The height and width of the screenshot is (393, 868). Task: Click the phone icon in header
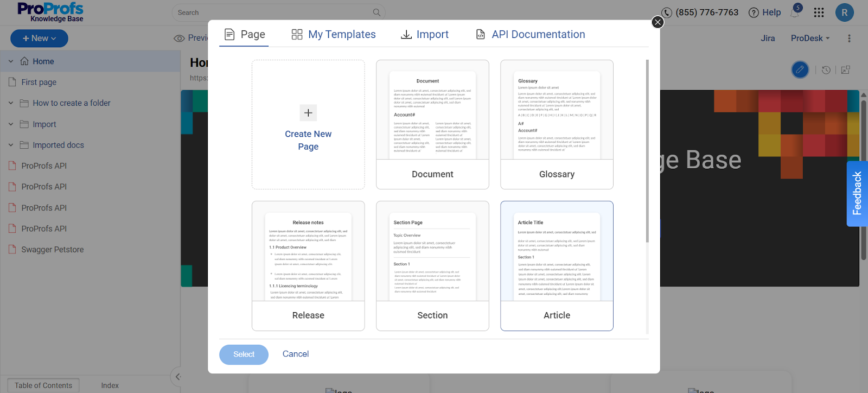point(667,12)
